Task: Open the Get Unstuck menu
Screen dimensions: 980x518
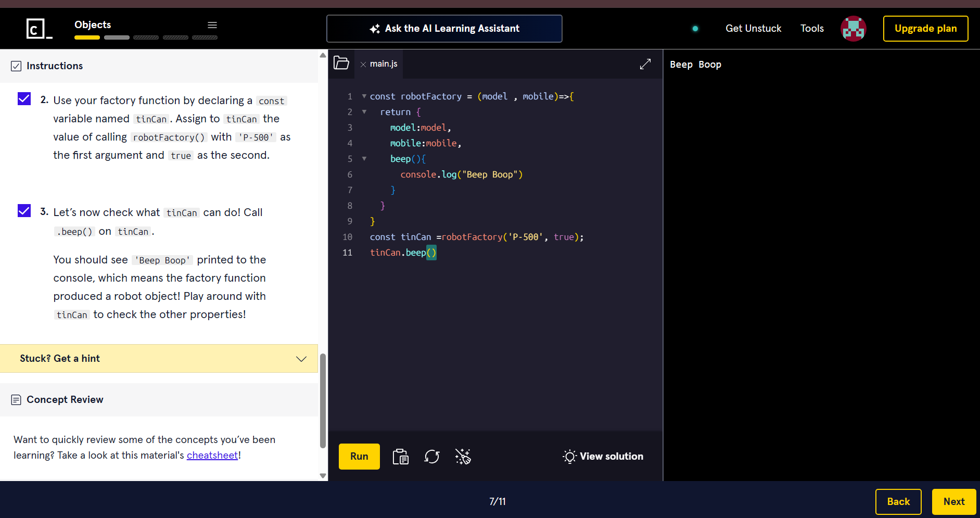Action: pyautogui.click(x=753, y=29)
